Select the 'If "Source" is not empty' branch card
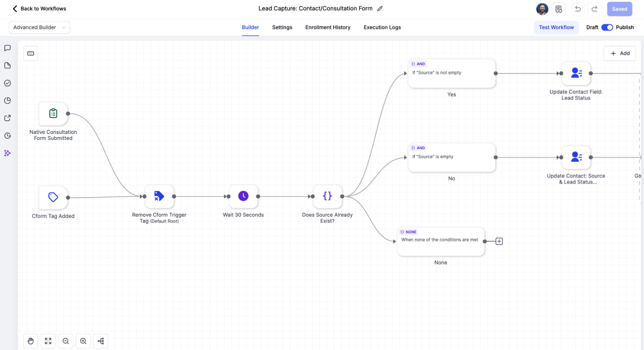 452,73
